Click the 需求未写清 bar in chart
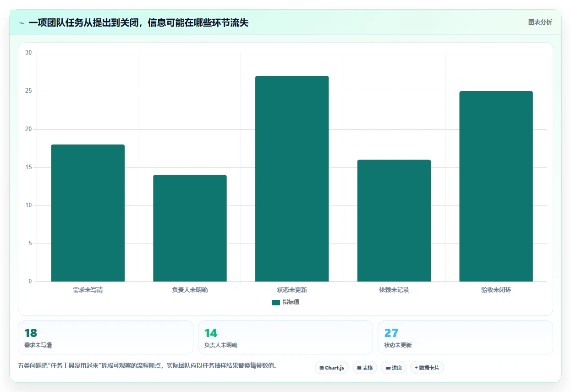571x392 pixels. pyautogui.click(x=88, y=213)
